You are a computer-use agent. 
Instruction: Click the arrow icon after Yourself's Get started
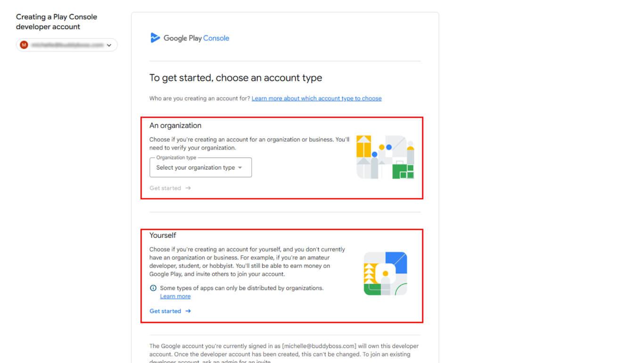[188, 311]
